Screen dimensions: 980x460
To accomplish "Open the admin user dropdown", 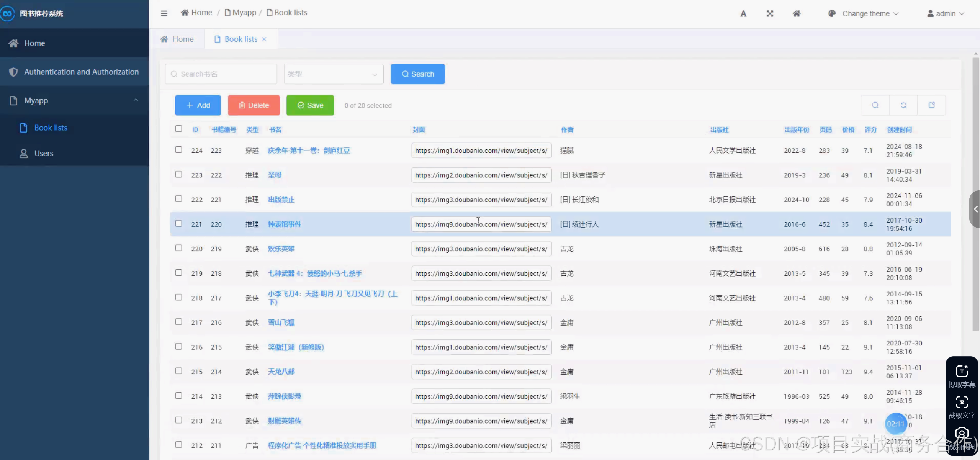I will point(945,14).
